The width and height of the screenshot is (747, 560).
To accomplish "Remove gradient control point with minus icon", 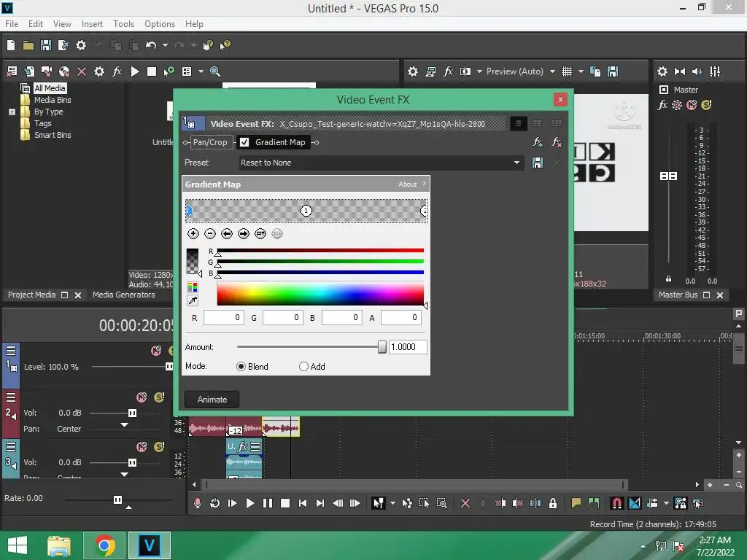I will coord(209,234).
